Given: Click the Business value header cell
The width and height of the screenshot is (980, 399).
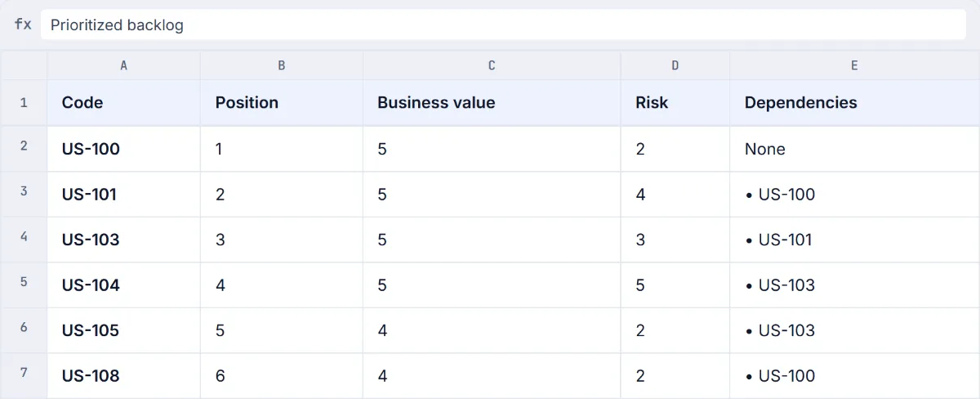Looking at the screenshot, I should (x=492, y=103).
